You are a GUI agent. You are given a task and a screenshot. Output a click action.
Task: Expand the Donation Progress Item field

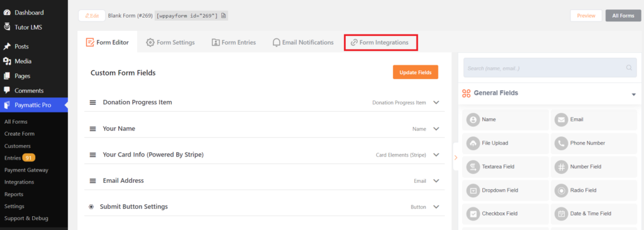[436, 102]
